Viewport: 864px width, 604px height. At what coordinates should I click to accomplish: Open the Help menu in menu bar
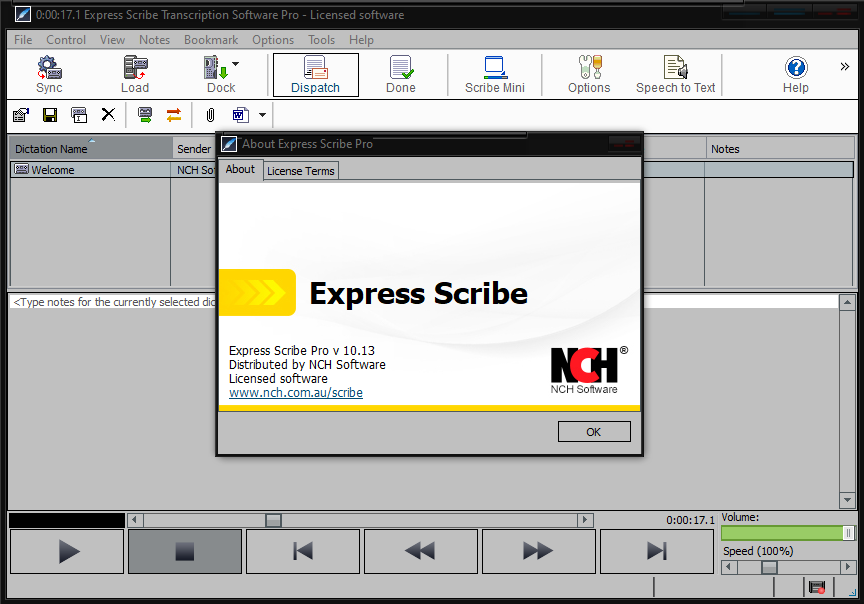pos(361,40)
